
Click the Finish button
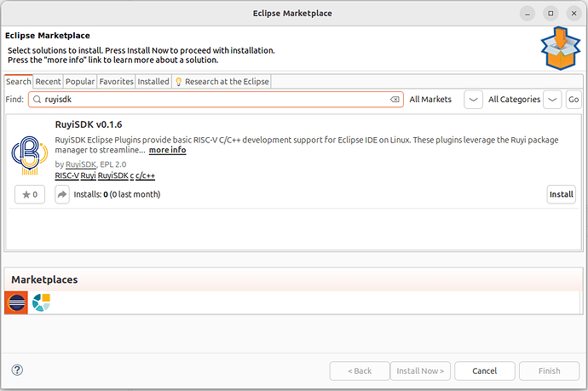550,371
